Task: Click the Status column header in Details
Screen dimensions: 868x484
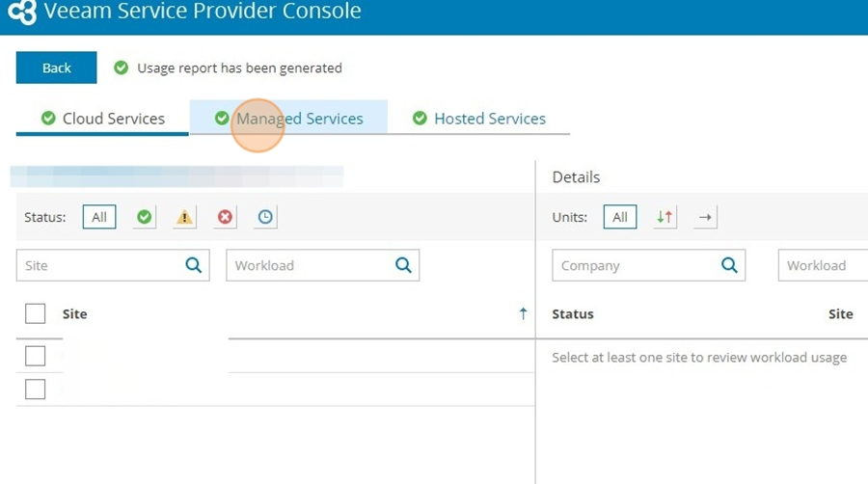Action: tap(573, 314)
